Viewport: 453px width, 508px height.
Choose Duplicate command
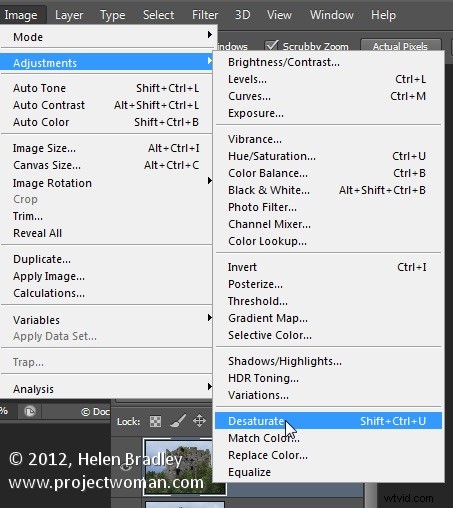click(x=107, y=259)
